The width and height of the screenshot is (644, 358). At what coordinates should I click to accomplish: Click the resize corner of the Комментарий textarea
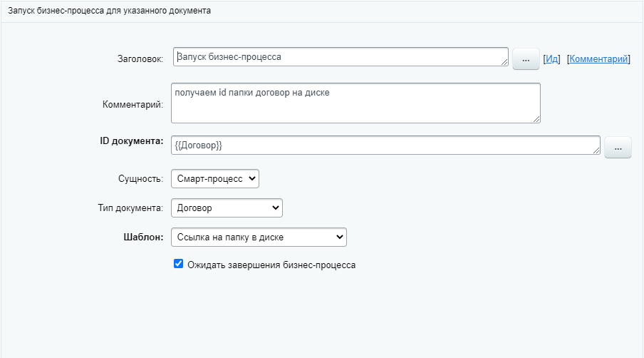536,118
